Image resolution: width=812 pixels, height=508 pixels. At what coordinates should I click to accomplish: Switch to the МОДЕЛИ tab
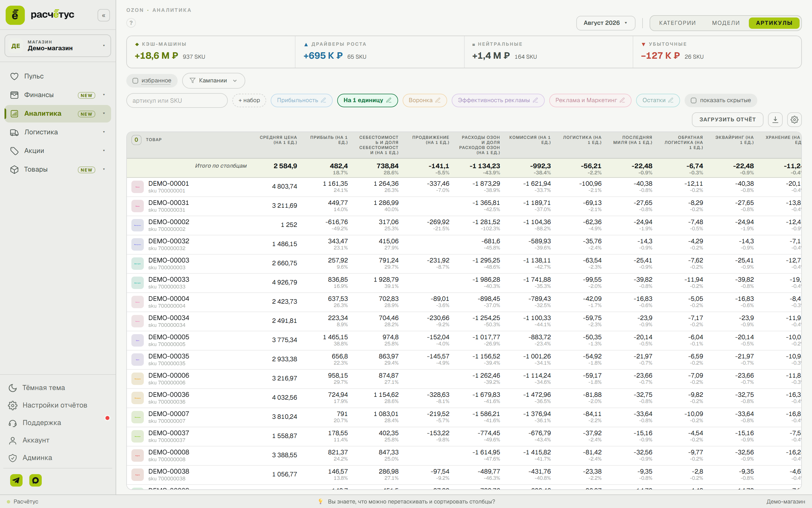tap(726, 23)
